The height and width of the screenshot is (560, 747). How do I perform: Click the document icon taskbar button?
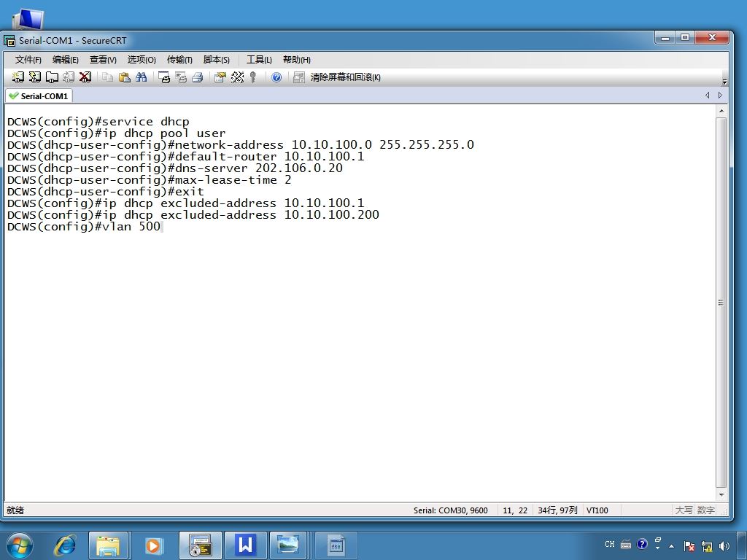coord(336,545)
